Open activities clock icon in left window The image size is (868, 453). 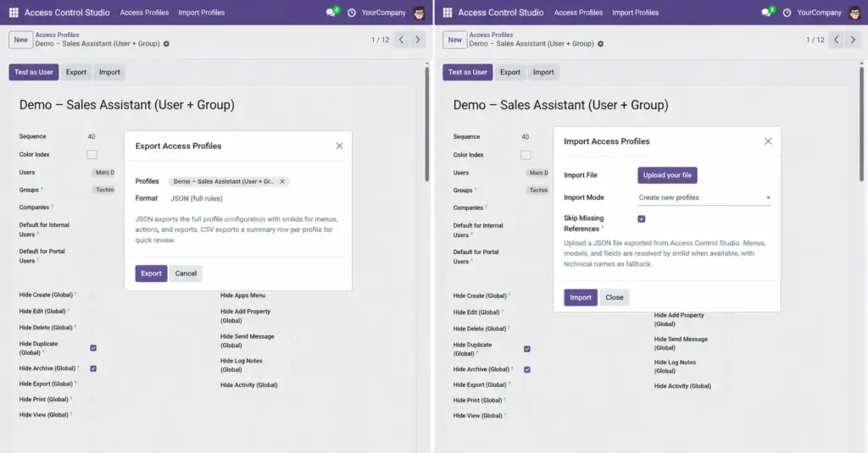pos(352,12)
